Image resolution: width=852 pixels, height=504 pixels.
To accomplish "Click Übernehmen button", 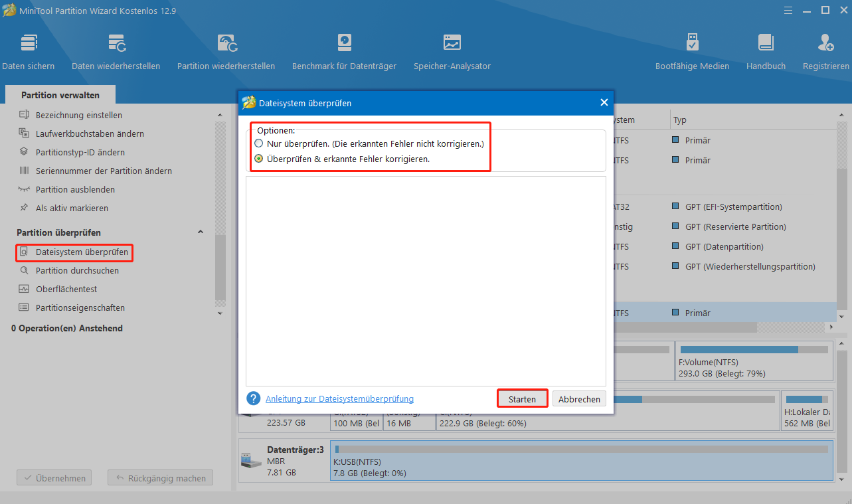I will 54,477.
